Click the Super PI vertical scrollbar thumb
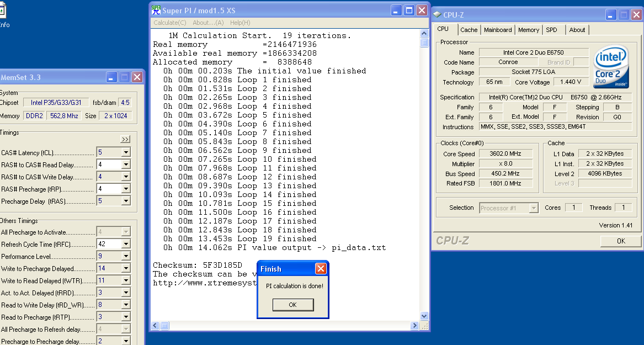This screenshot has width=644, height=345. tap(424, 43)
